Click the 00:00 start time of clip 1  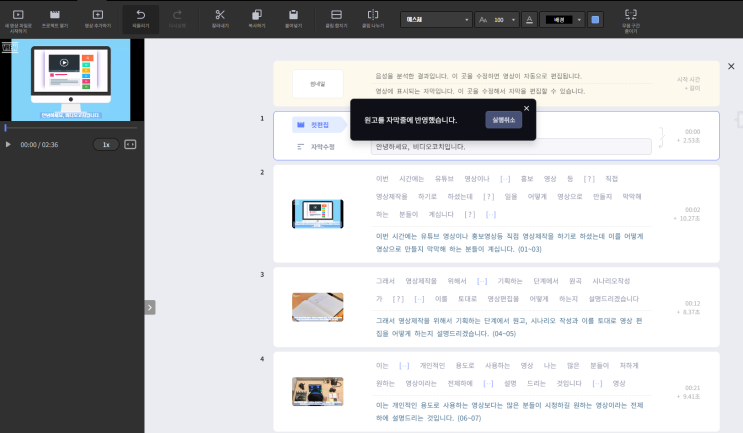[x=692, y=132]
